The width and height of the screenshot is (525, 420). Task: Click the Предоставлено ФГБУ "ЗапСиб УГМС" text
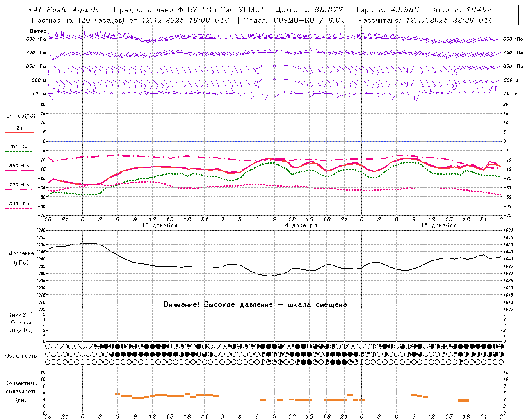point(189,10)
